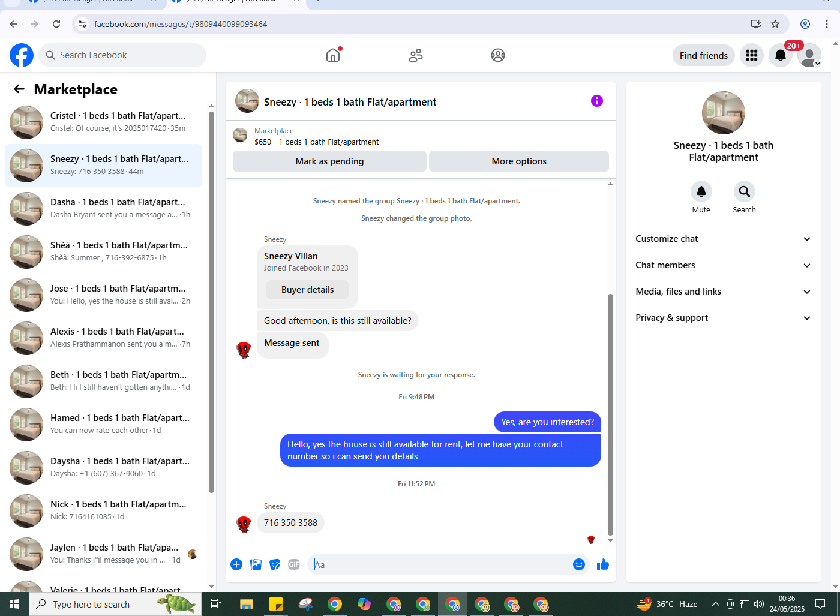Show hidden system tray icons
This screenshot has width=840, height=616.
pyautogui.click(x=716, y=604)
